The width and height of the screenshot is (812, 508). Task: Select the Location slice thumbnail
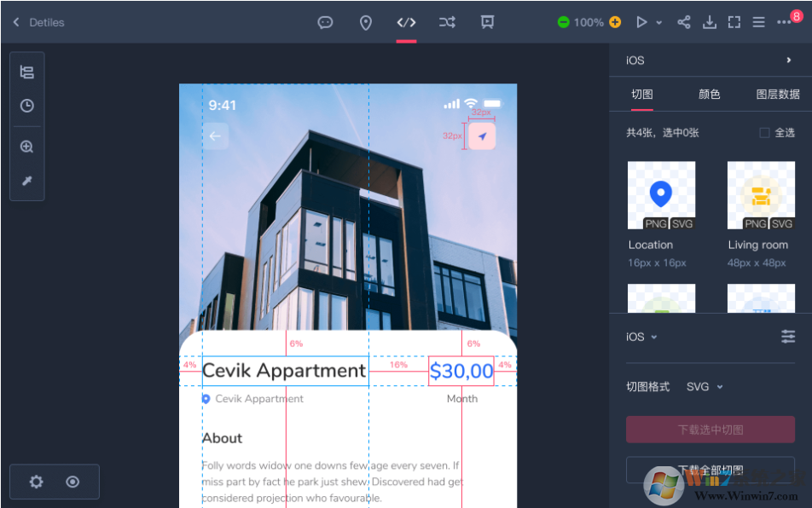[661, 196]
